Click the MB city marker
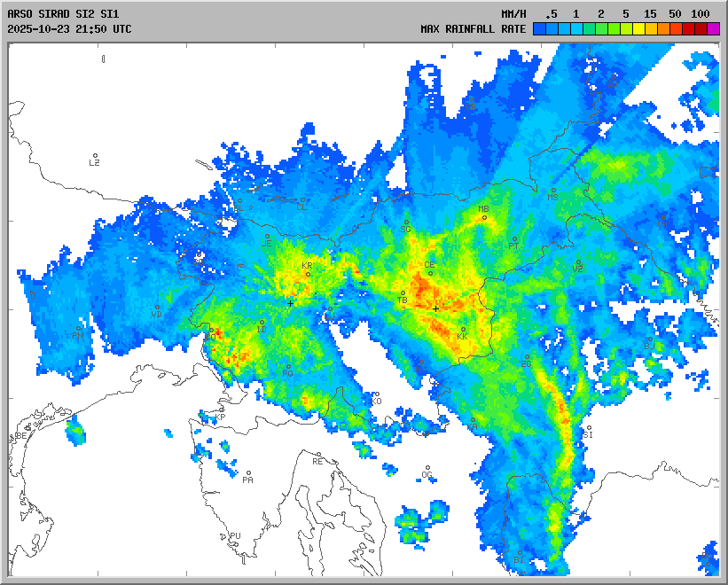Image resolution: width=728 pixels, height=585 pixels. (484, 217)
